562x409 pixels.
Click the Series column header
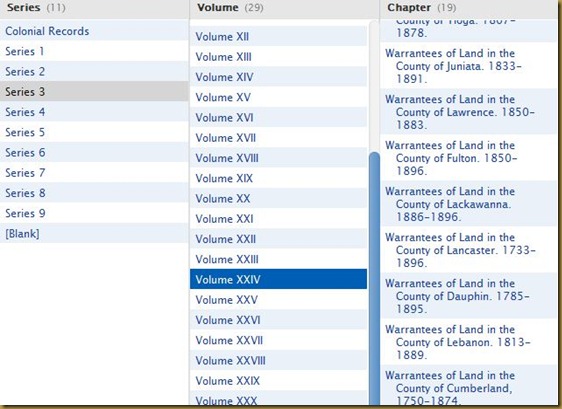[95, 8]
